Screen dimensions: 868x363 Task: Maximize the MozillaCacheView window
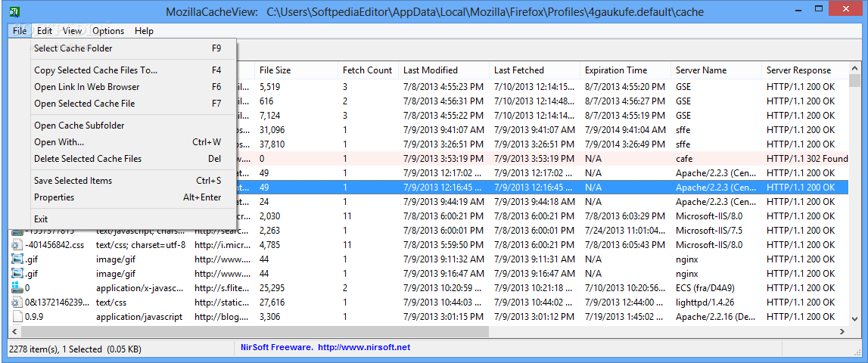(x=818, y=9)
